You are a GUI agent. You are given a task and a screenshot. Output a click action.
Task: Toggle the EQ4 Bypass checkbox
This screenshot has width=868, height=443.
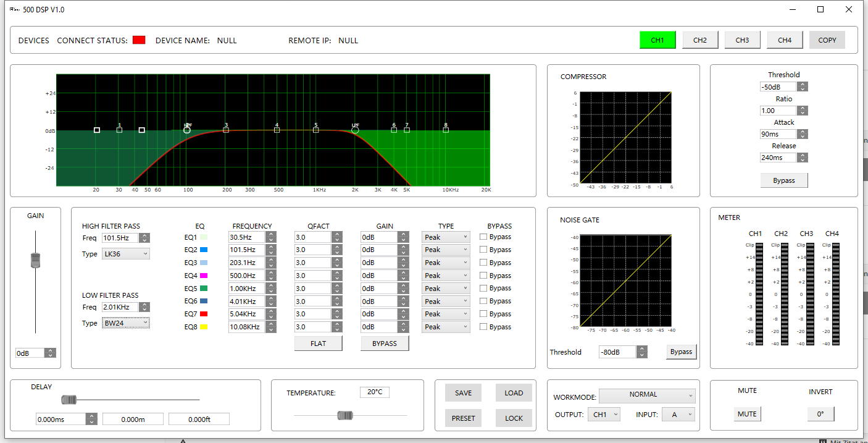pos(483,276)
